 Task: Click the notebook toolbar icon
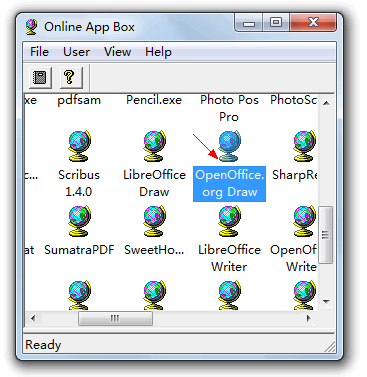point(40,78)
